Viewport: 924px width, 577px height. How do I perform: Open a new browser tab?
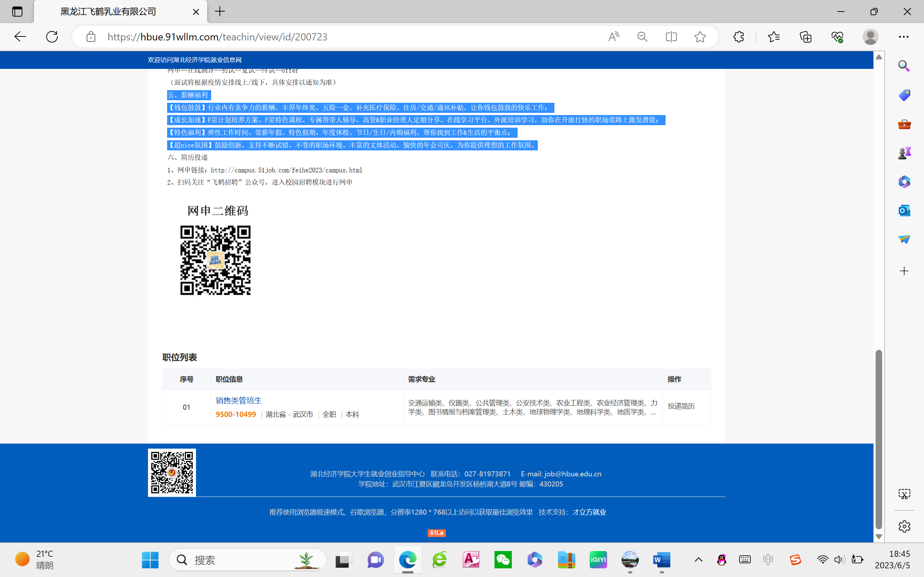click(220, 12)
